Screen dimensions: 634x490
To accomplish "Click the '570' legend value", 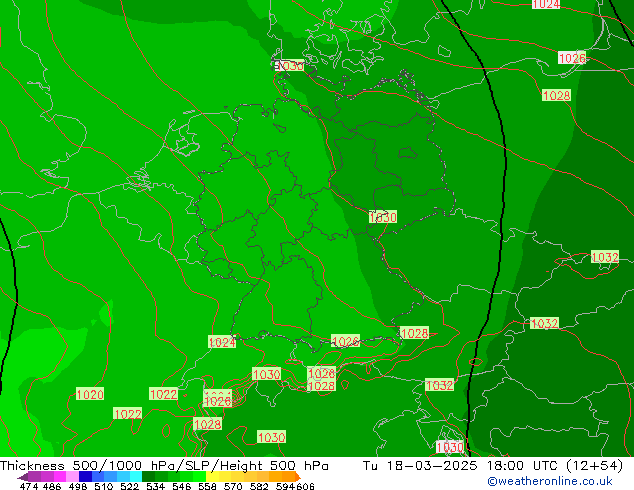I will coord(233,486).
